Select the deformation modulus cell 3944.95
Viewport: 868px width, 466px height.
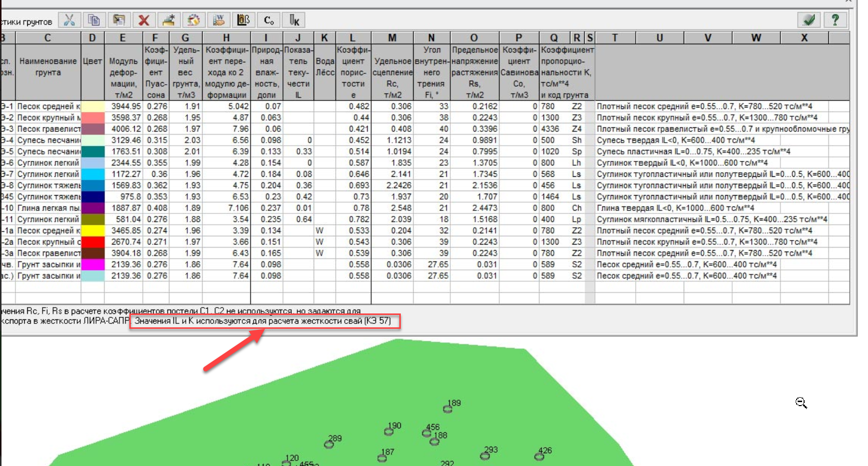click(124, 106)
